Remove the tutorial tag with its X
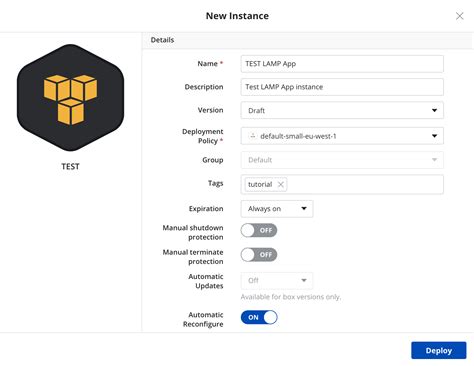The image size is (474, 366). (281, 184)
